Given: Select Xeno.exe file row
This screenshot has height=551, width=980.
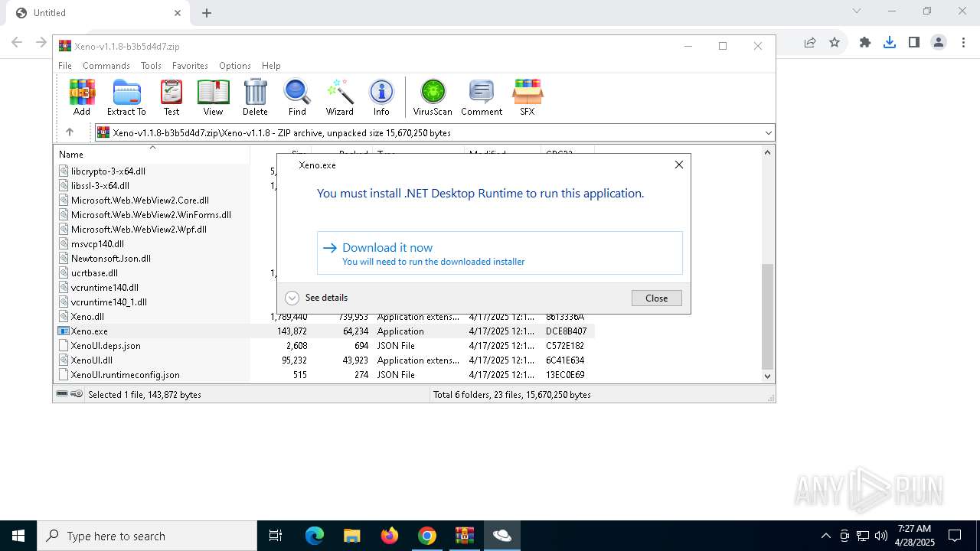Looking at the screenshot, I should 325,331.
